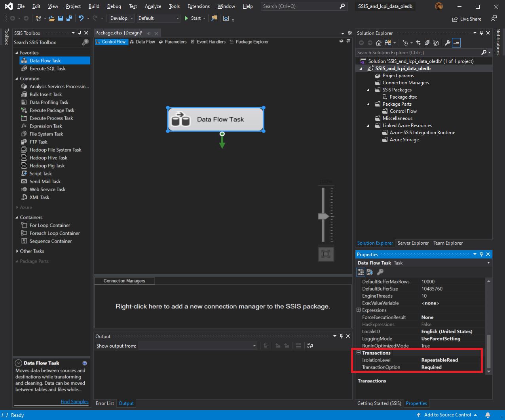The image size is (505, 420).
Task: Select Categorized view in Properties panel
Action: pyautogui.click(x=361, y=272)
